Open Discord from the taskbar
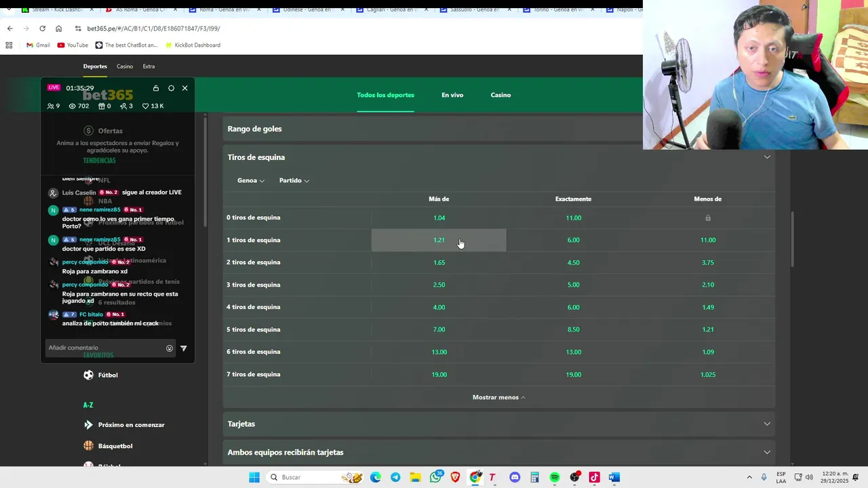This screenshot has height=488, width=868. [515, 477]
